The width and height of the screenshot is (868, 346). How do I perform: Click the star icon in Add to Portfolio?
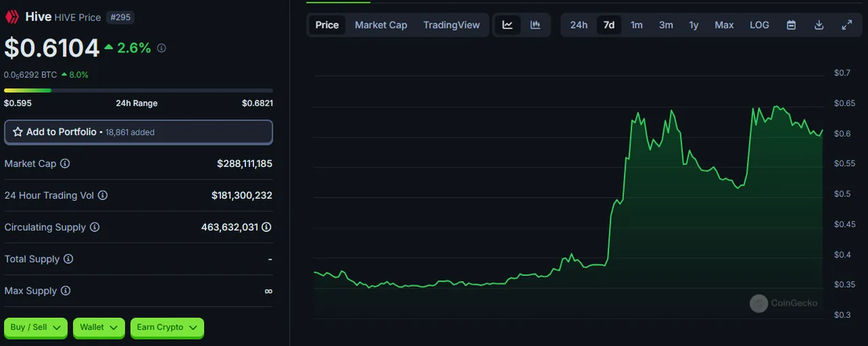tap(18, 132)
